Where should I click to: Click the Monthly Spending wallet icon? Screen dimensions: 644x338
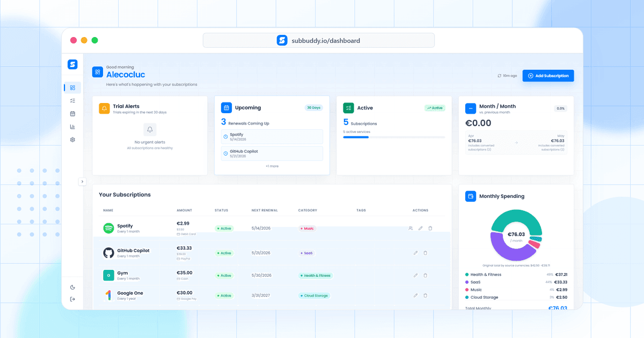[471, 196]
